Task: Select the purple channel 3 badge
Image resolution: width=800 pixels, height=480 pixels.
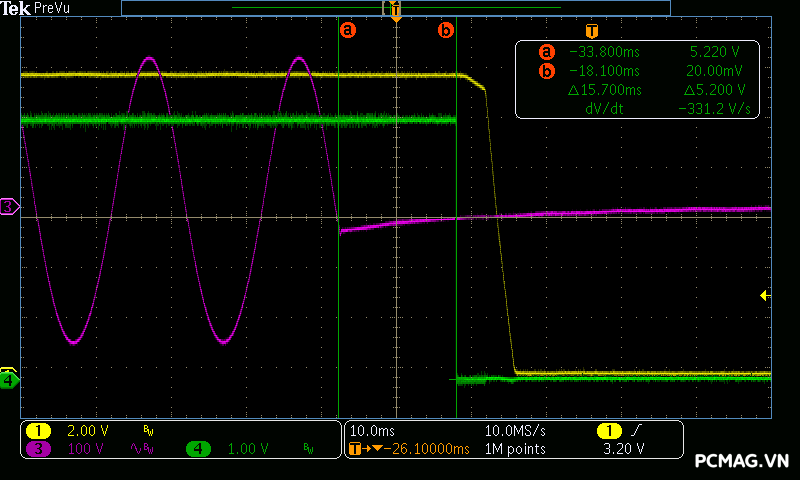Action: [x=38, y=449]
